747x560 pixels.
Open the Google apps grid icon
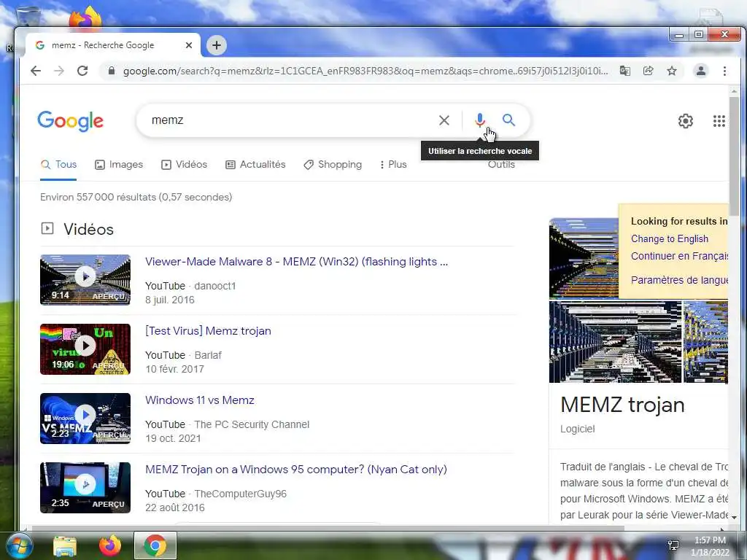[x=719, y=121]
